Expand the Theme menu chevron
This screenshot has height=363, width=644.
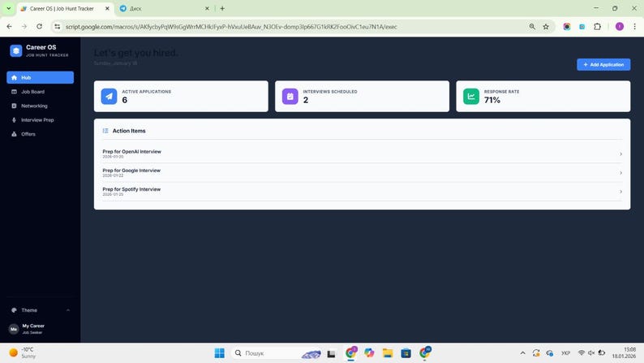[x=68, y=310]
